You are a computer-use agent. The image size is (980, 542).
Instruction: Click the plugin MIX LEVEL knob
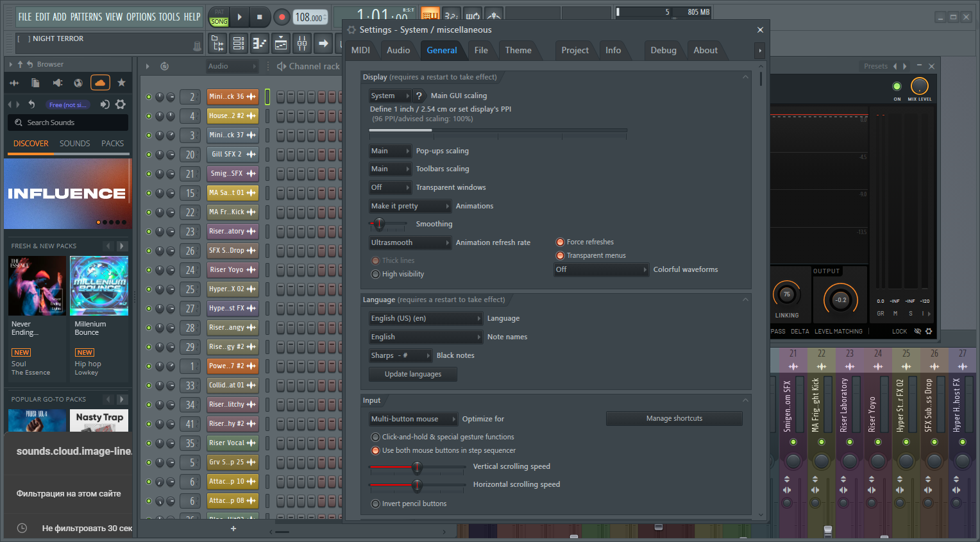click(x=920, y=86)
